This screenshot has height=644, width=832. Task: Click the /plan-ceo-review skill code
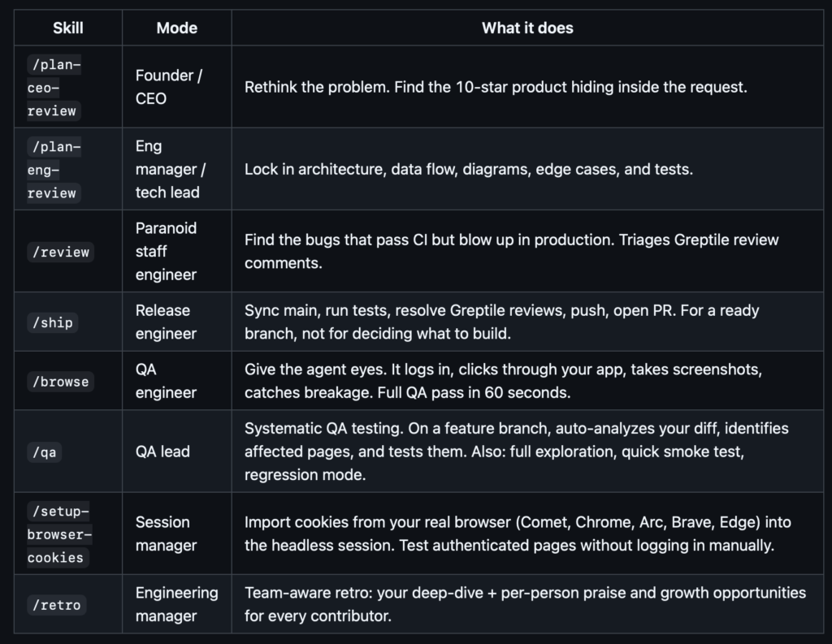(54, 88)
